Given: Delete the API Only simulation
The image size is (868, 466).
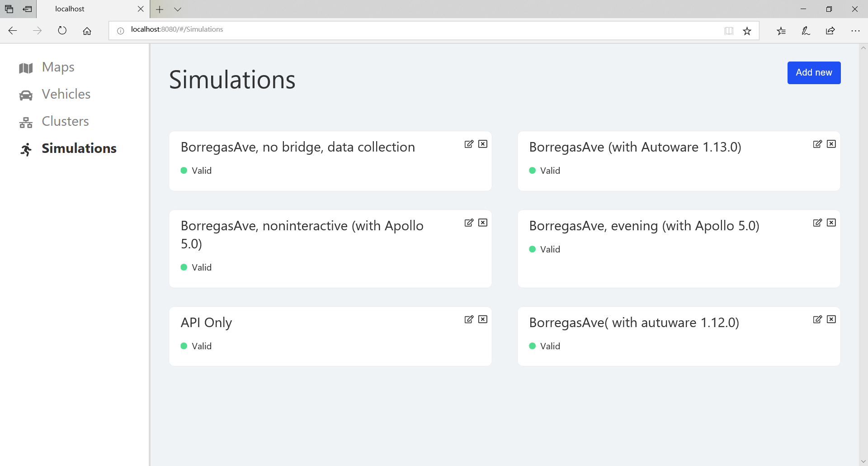Looking at the screenshot, I should pyautogui.click(x=483, y=319).
